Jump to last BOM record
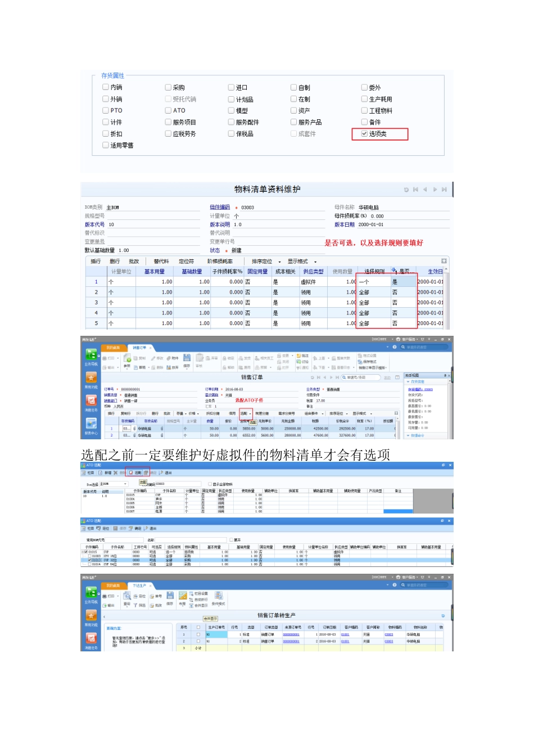The image size is (534, 756). point(444,190)
